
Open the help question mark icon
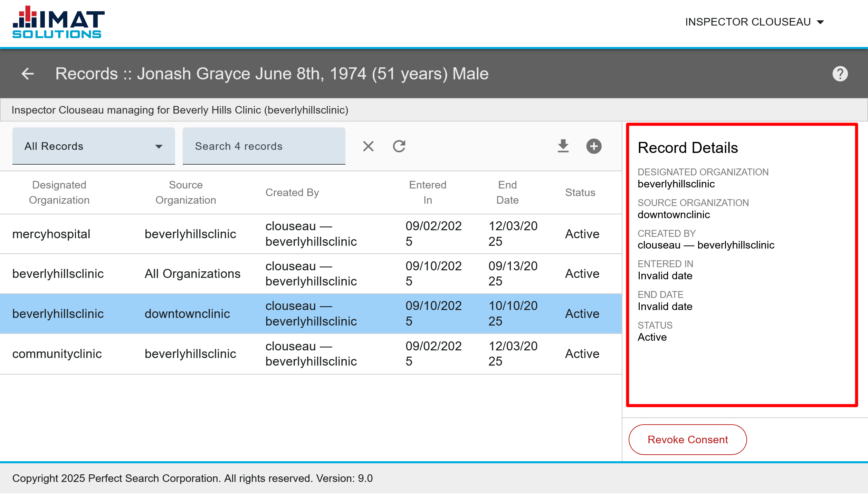pyautogui.click(x=840, y=74)
